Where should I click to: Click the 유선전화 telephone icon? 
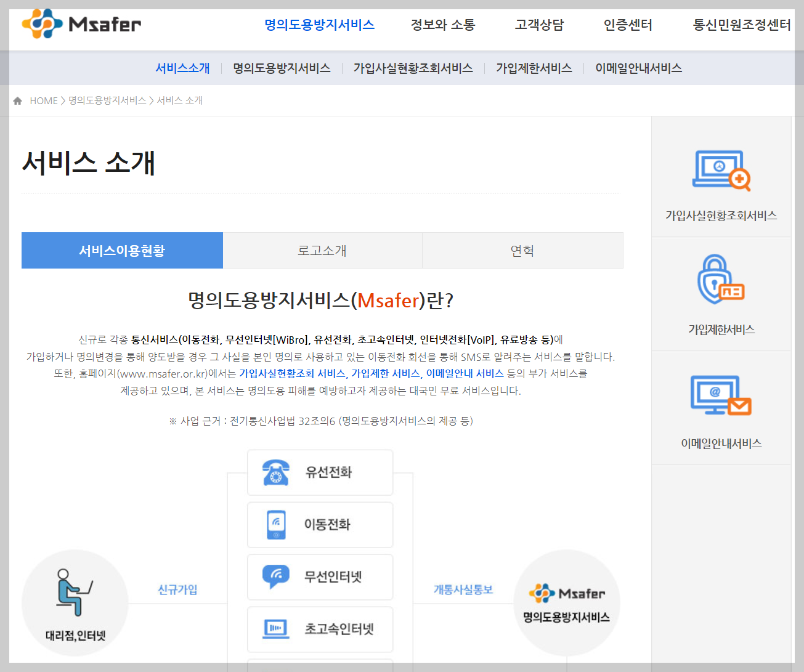(x=275, y=472)
